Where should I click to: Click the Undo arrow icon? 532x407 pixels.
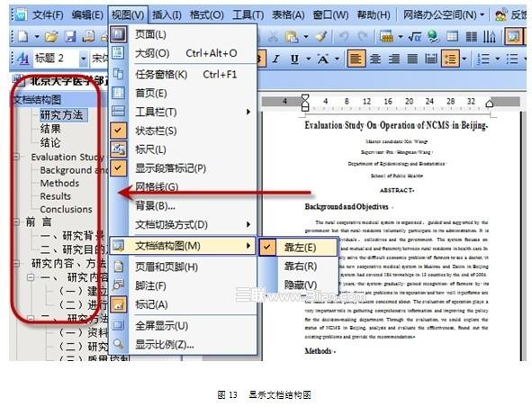pyautogui.click(x=345, y=37)
